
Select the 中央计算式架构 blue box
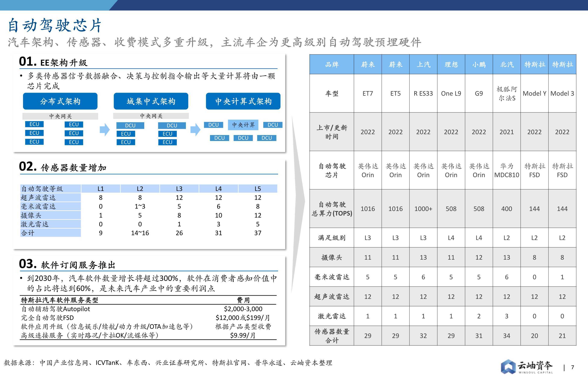coord(243,101)
